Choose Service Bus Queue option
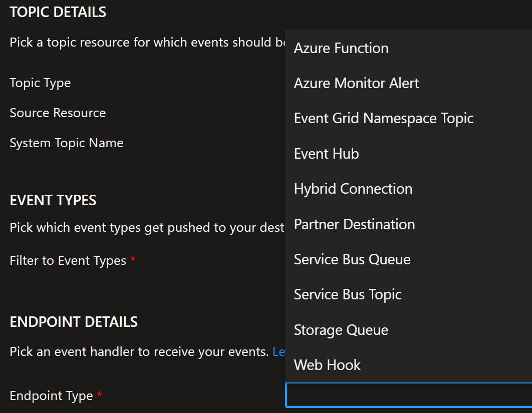The height and width of the screenshot is (413, 532). pos(408,259)
